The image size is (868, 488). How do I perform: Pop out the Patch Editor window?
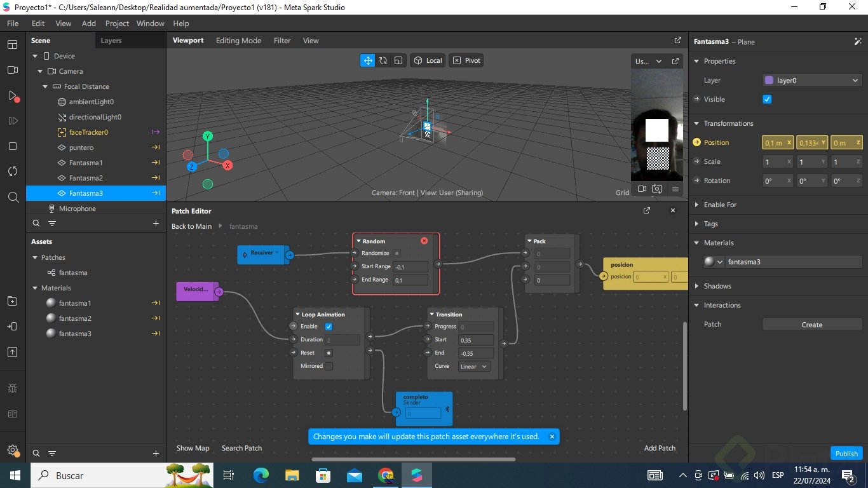647,210
